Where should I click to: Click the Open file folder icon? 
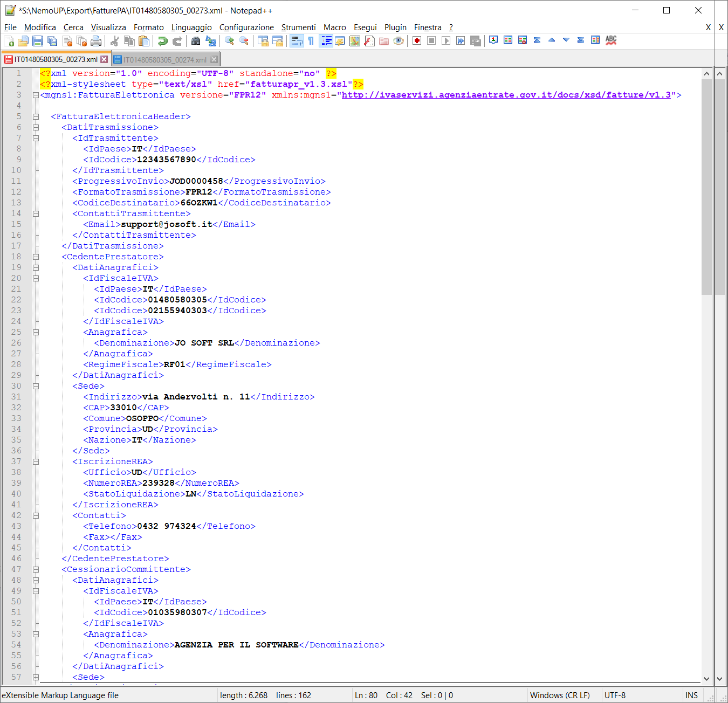[23, 41]
